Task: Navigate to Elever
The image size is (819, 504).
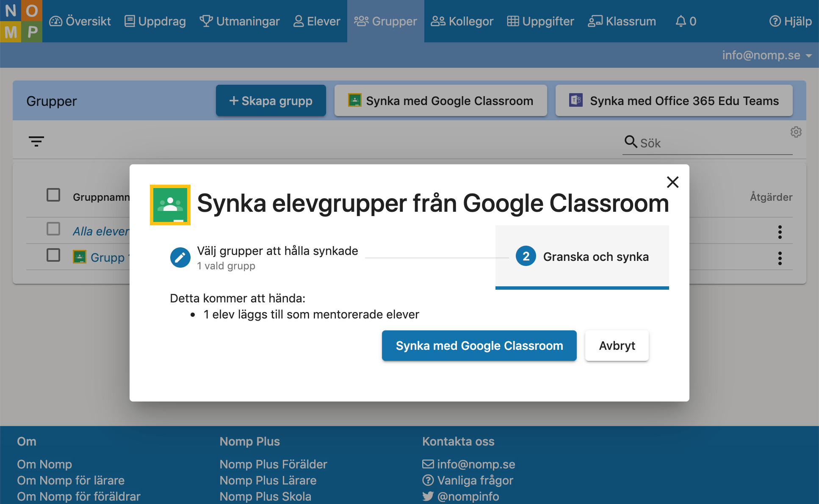Action: [x=317, y=21]
